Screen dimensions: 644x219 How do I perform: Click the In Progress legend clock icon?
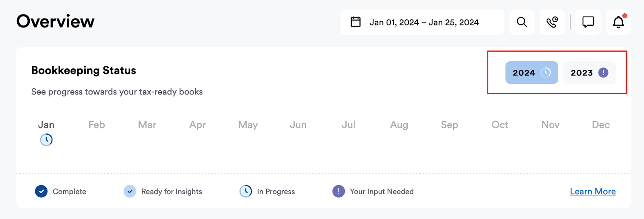pyautogui.click(x=246, y=191)
